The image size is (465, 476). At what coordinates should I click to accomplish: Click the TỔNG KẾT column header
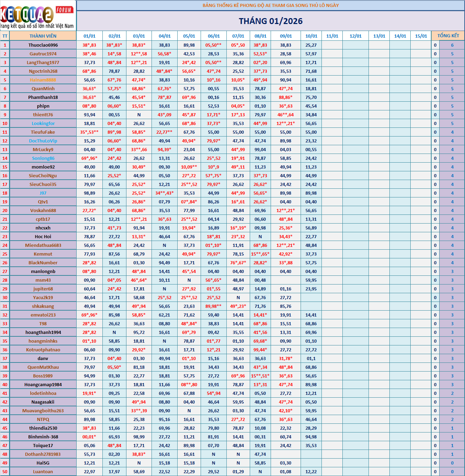click(x=448, y=36)
